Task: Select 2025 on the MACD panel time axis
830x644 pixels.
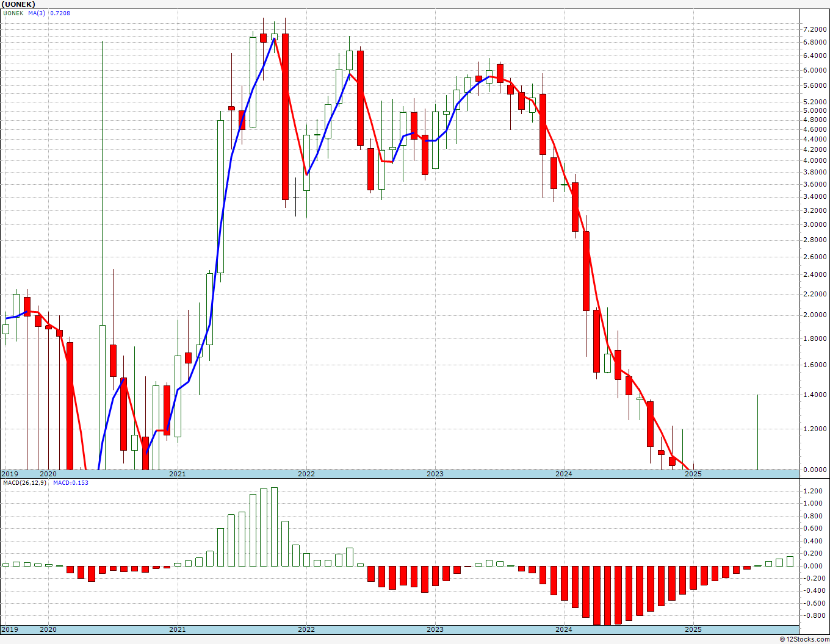Action: [x=693, y=629]
